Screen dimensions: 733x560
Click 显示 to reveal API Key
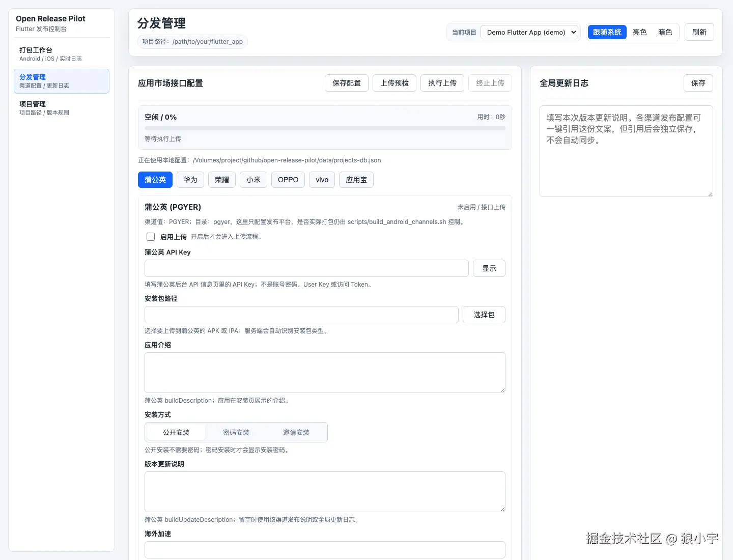click(x=489, y=268)
